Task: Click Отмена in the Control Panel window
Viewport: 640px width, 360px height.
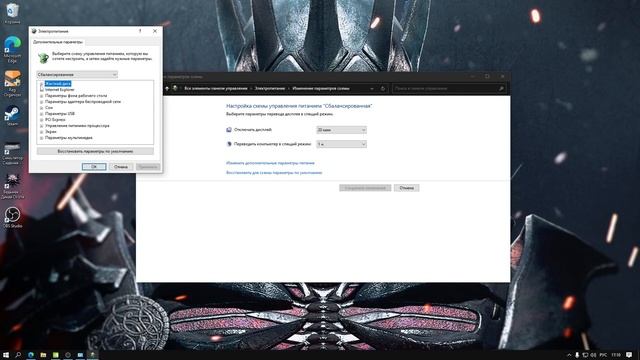Action: click(407, 188)
